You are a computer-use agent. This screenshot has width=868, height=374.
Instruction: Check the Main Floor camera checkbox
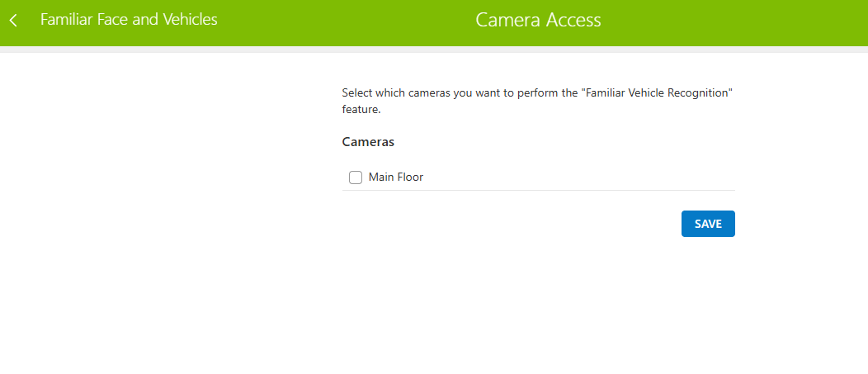tap(356, 178)
